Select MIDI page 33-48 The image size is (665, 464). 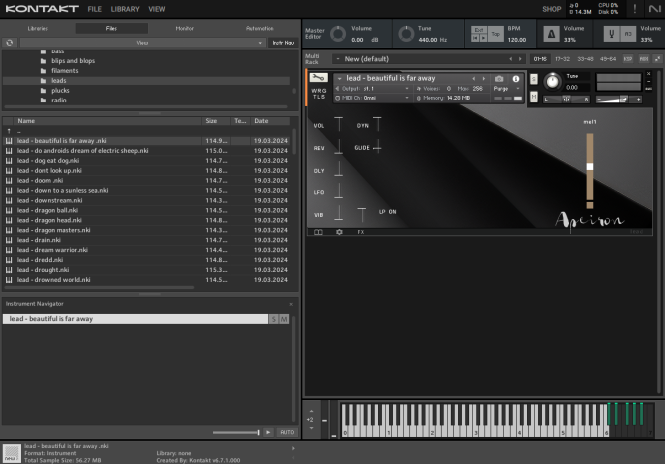point(585,59)
